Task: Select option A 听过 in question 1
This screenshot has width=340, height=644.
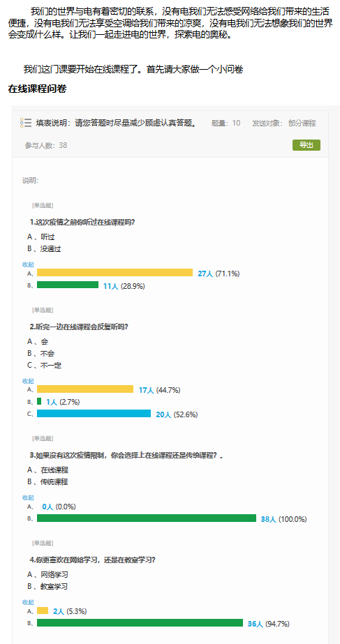Action: pyautogui.click(x=41, y=237)
